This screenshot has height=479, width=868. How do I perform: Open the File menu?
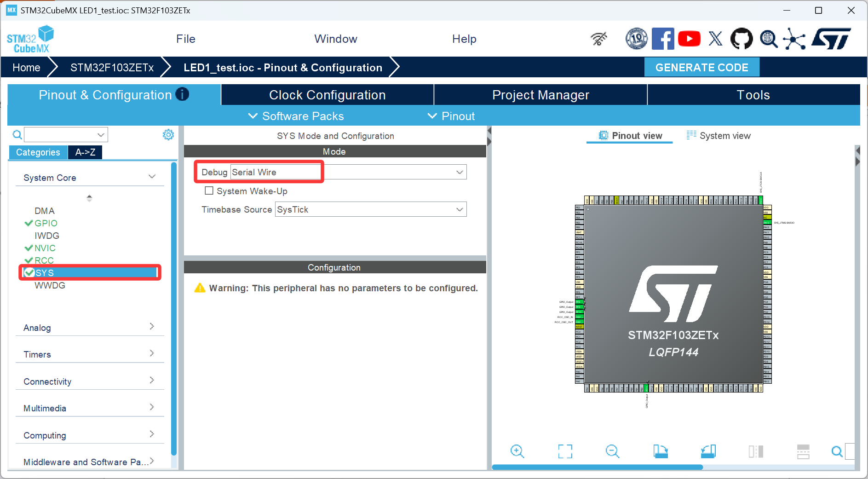[x=186, y=39]
